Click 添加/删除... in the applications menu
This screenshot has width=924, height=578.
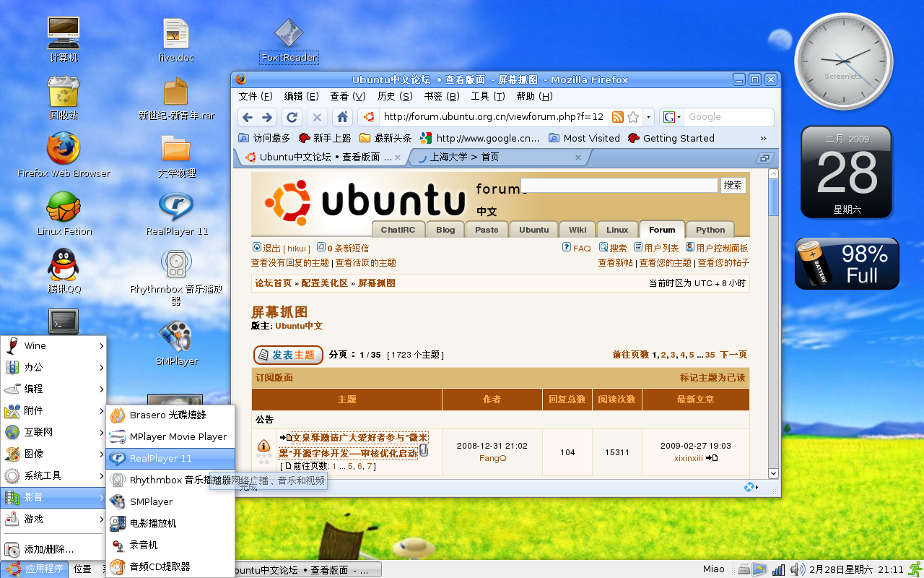(x=54, y=549)
